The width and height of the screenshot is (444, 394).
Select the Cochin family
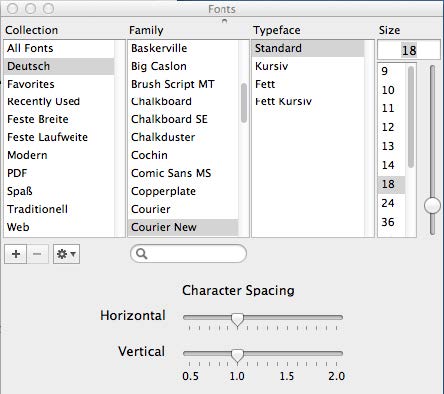[183, 155]
